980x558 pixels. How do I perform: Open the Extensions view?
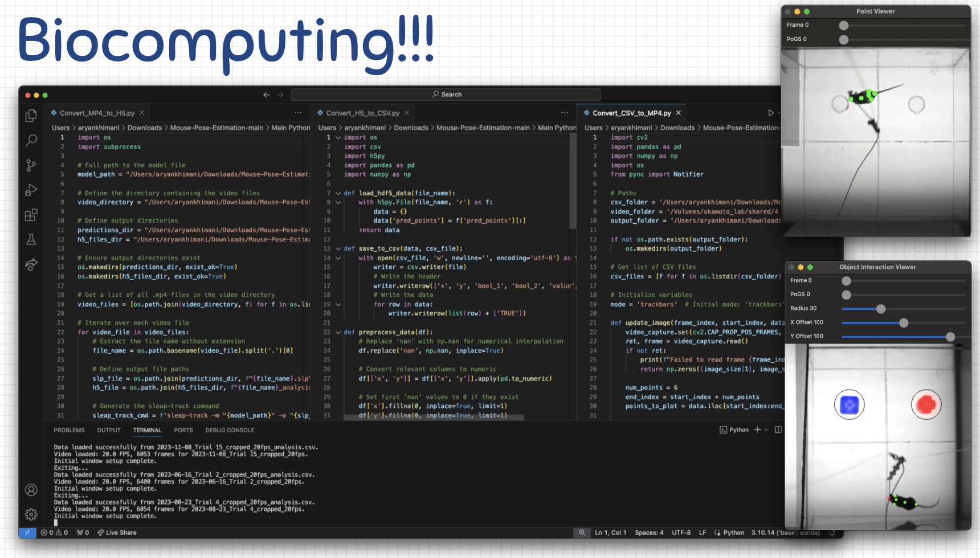pyautogui.click(x=31, y=215)
